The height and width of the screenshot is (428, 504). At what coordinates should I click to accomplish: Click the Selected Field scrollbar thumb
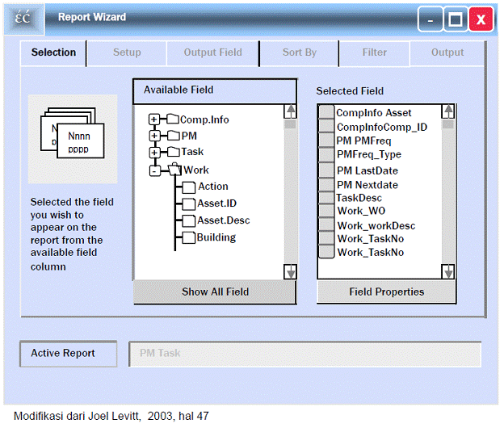coord(447,124)
